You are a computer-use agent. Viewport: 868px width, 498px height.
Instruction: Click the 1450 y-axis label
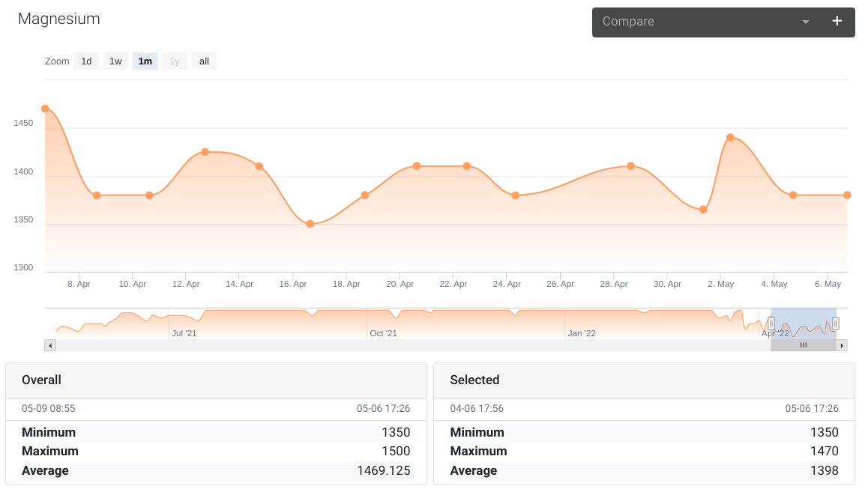pyautogui.click(x=23, y=124)
